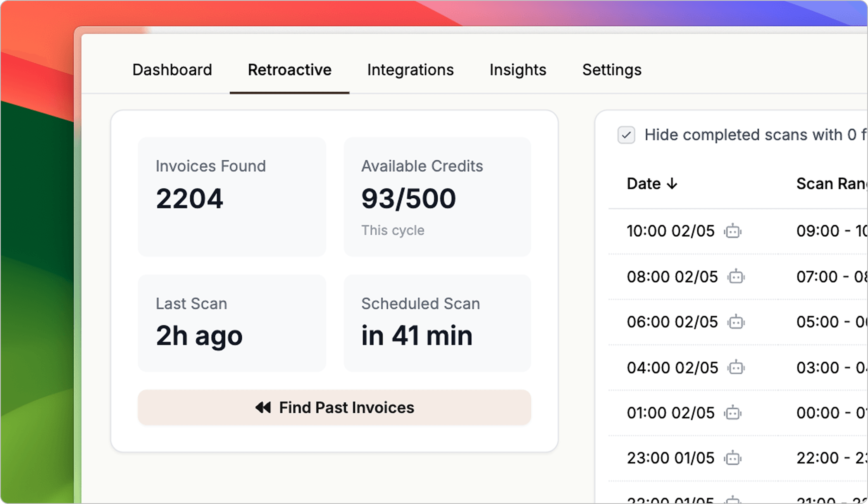Click the Invoices Found stat card
This screenshot has height=504, width=868.
(232, 196)
